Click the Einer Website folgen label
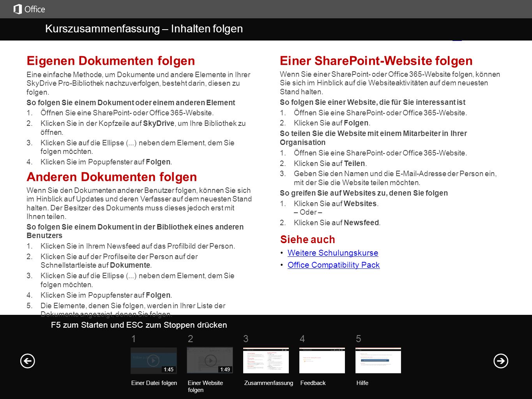The height and width of the screenshot is (399, 532). pos(205,387)
